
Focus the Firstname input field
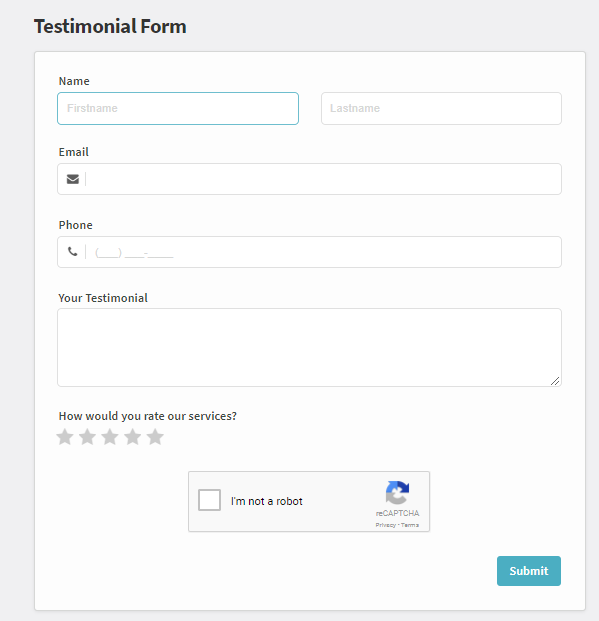click(178, 109)
